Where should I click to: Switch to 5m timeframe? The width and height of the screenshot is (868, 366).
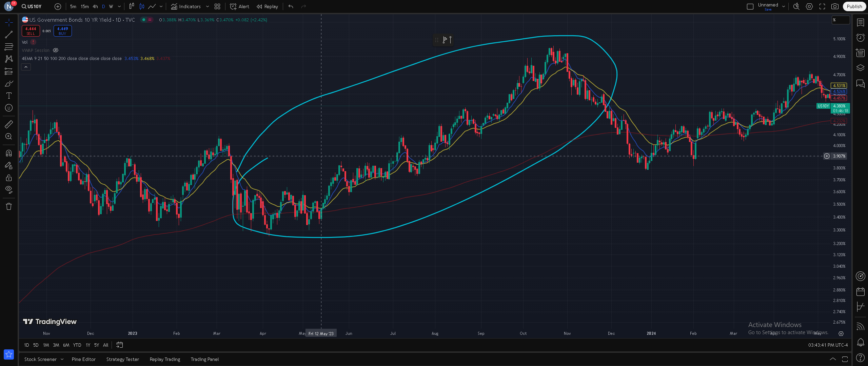pos(73,6)
